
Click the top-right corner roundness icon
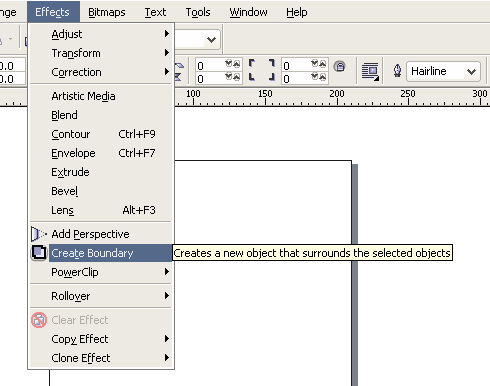tap(272, 63)
